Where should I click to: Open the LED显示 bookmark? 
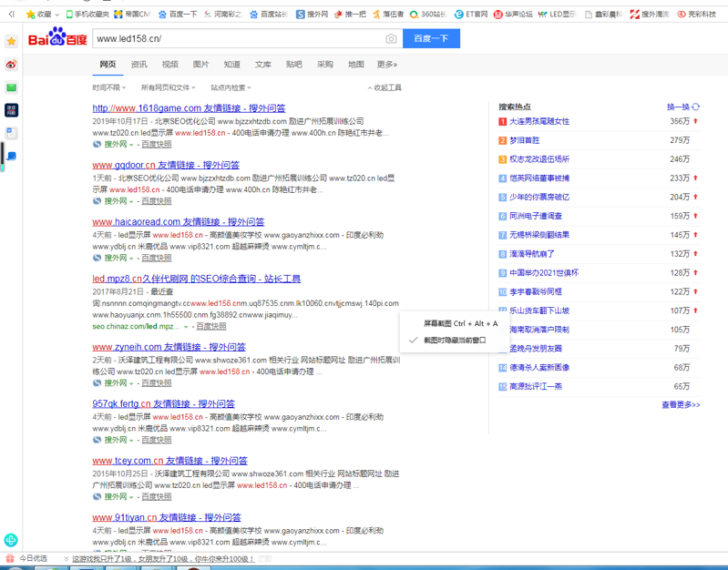557,15
